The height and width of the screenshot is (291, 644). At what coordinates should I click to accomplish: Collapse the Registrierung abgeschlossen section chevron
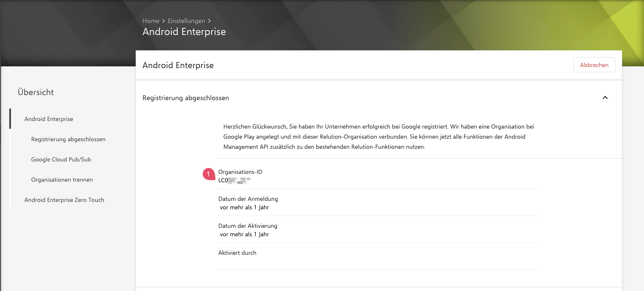coord(605,98)
